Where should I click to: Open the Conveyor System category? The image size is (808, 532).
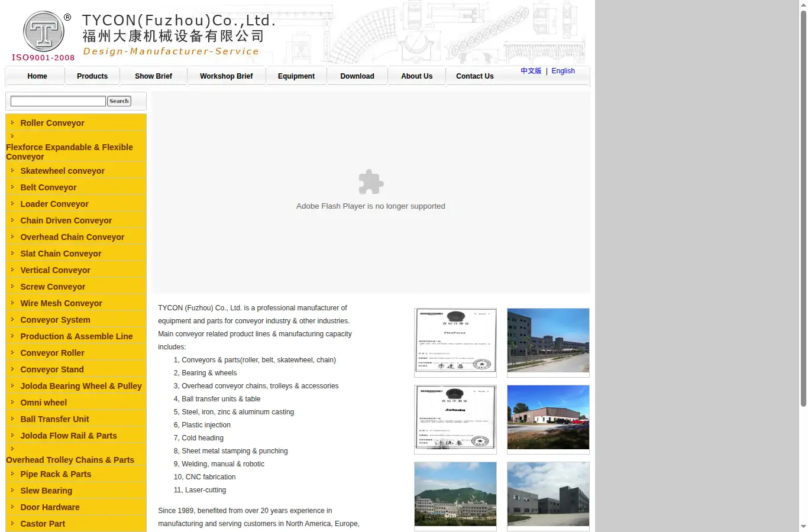[x=55, y=320]
